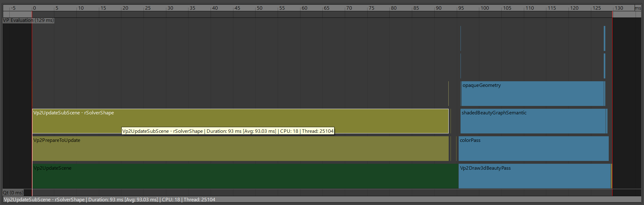Select the dark green Vp2UpdateScene event bar
Viewport: 644px width, 205px height.
pos(245,176)
